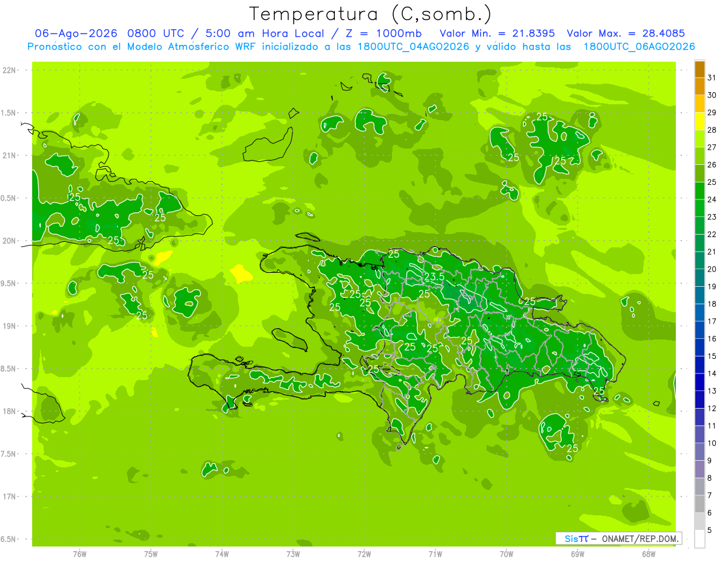Select the 'Z = 1000mb' level label

pos(383,33)
